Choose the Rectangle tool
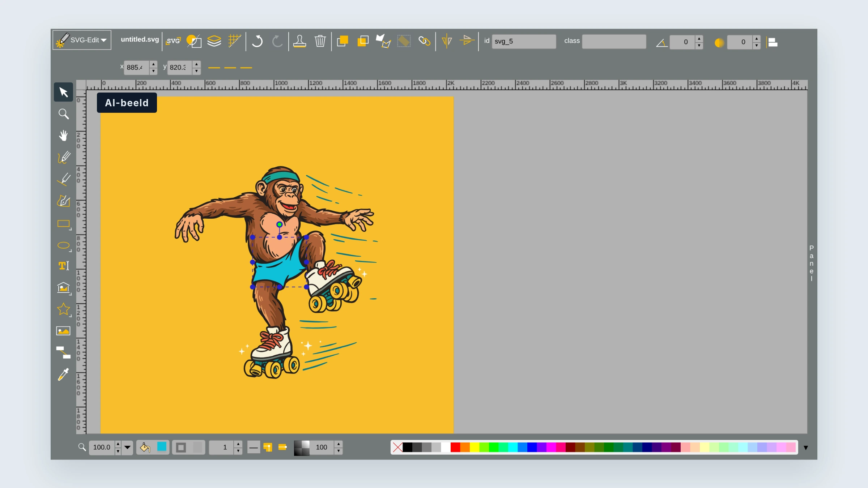 [x=63, y=224]
